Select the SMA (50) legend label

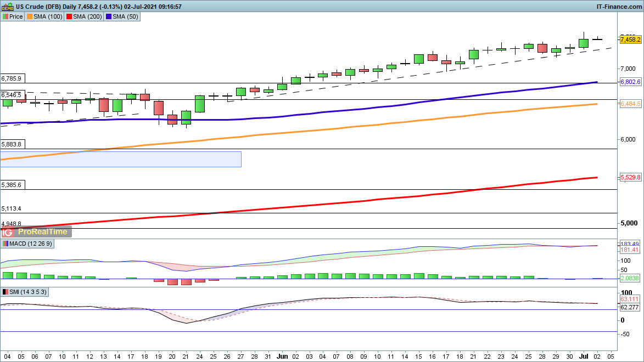pyautogui.click(x=126, y=16)
